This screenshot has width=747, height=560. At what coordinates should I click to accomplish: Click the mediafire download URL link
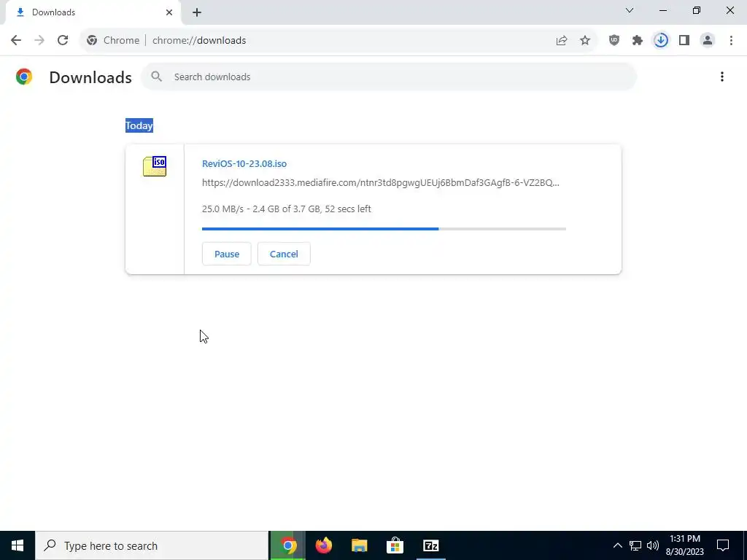381,182
